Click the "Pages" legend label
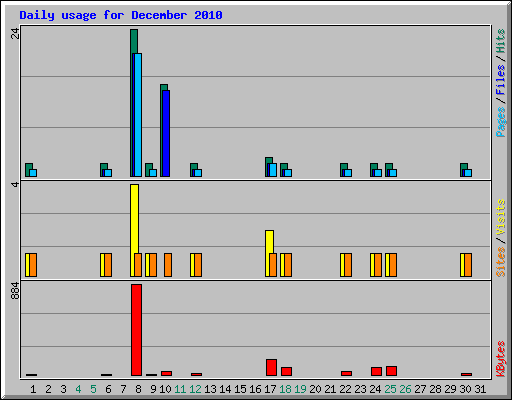Viewport: 512px width, 400px height. pyautogui.click(x=500, y=122)
